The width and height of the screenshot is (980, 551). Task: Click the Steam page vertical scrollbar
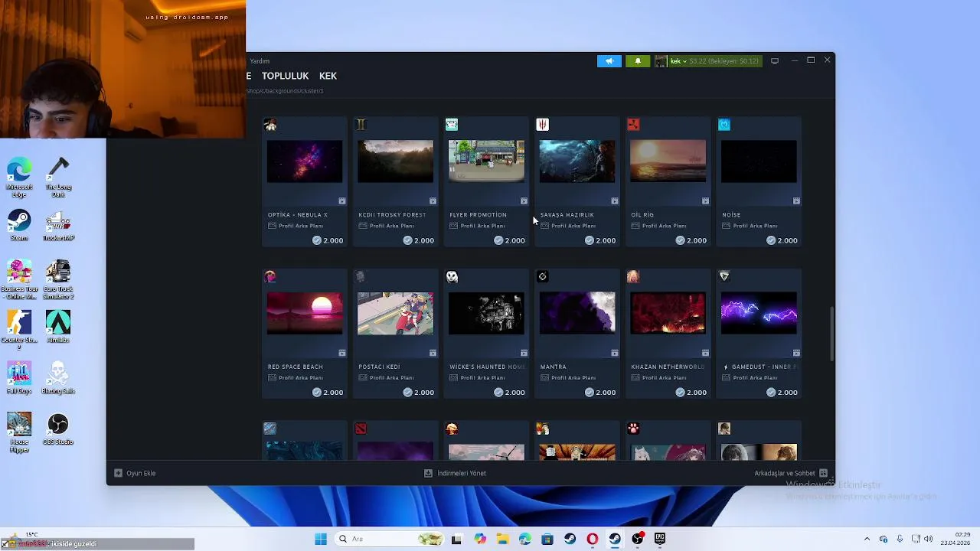click(831, 333)
